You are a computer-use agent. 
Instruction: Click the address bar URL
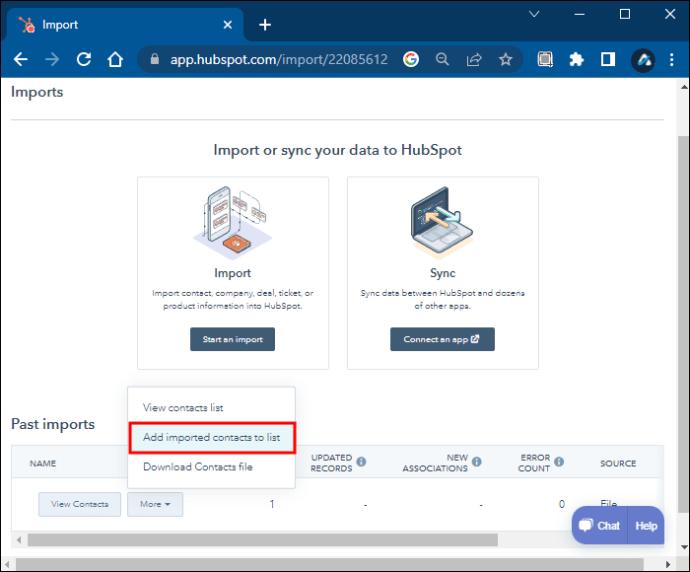pyautogui.click(x=279, y=59)
